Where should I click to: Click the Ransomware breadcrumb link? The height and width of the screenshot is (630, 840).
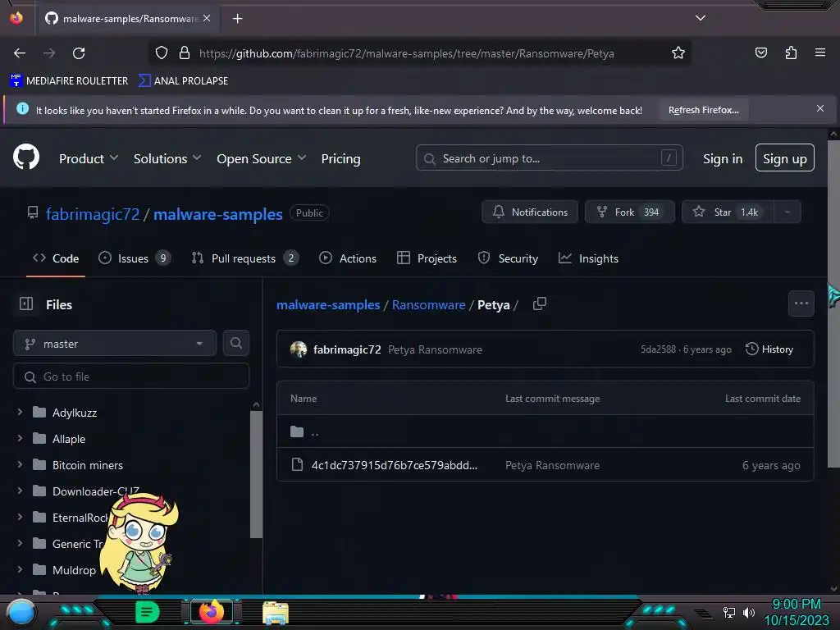pyautogui.click(x=428, y=305)
